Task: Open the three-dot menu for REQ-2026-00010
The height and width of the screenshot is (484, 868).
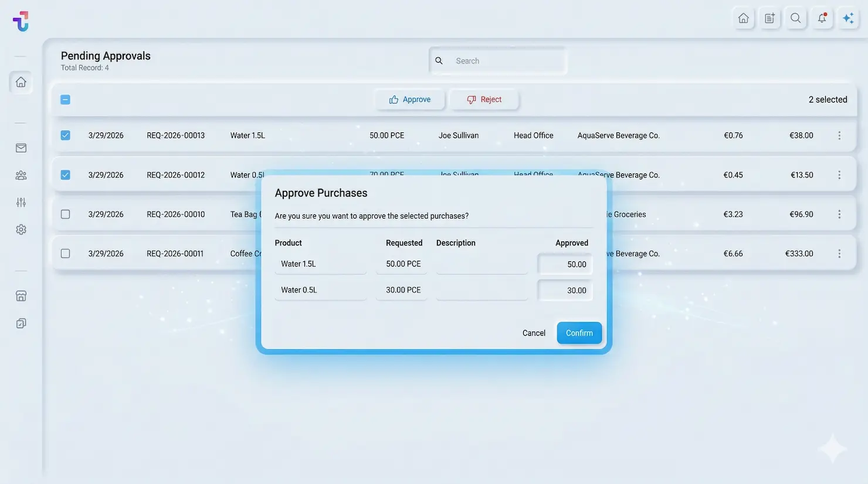Action: pyautogui.click(x=839, y=214)
